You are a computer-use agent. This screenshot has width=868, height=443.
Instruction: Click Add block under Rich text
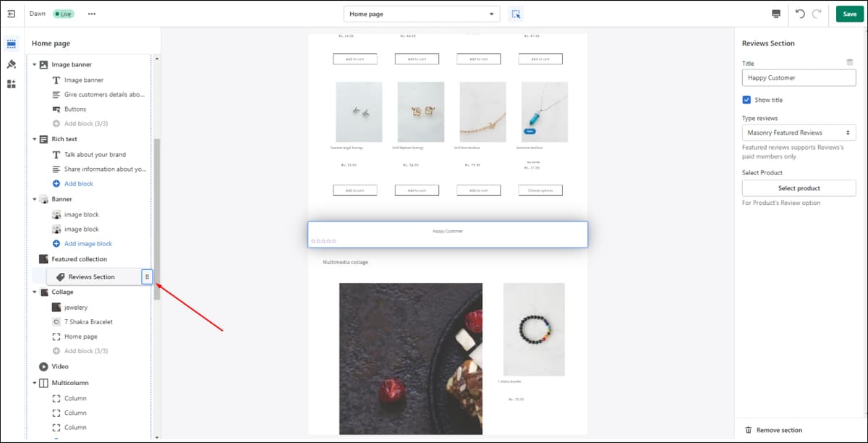(79, 184)
